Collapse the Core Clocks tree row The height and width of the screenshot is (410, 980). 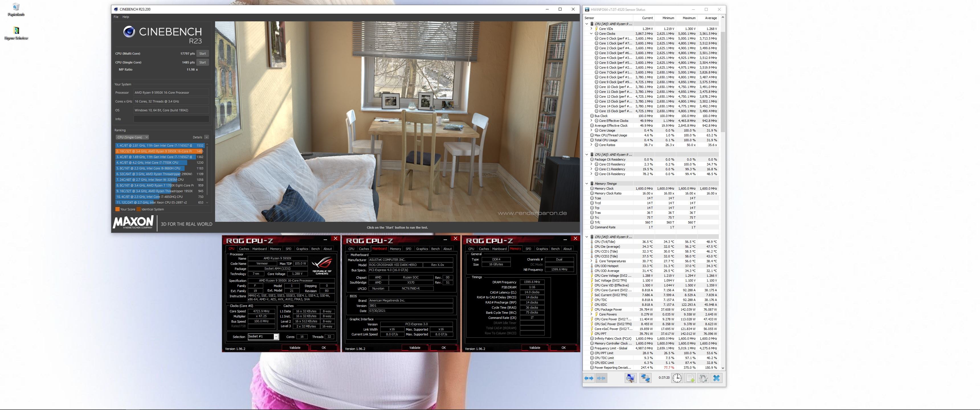click(591, 34)
